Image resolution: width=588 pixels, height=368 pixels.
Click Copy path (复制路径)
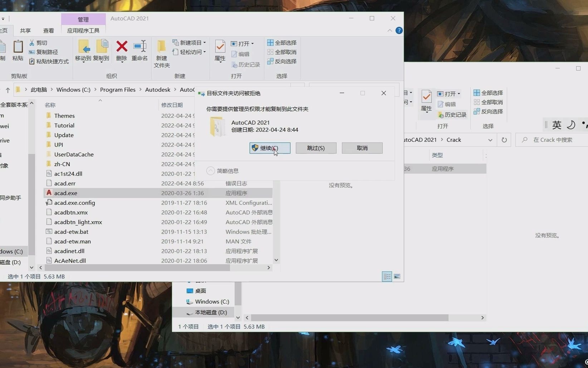pyautogui.click(x=43, y=52)
